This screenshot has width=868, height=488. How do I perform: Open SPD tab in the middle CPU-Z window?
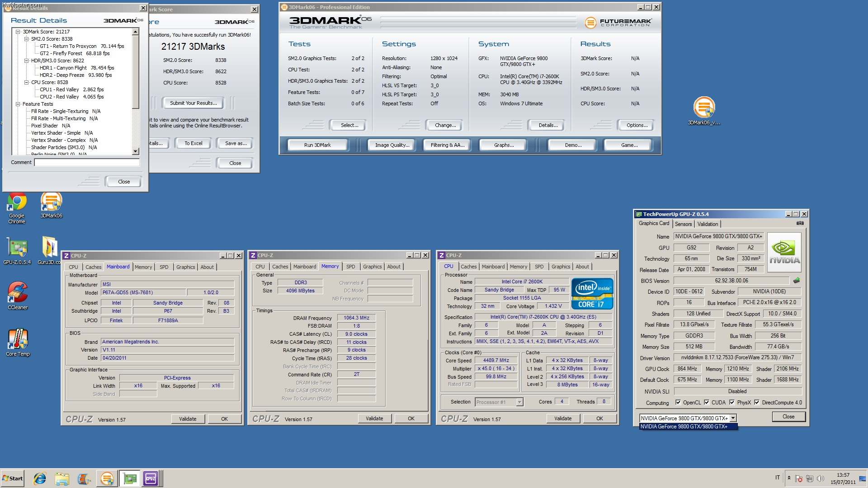click(351, 267)
